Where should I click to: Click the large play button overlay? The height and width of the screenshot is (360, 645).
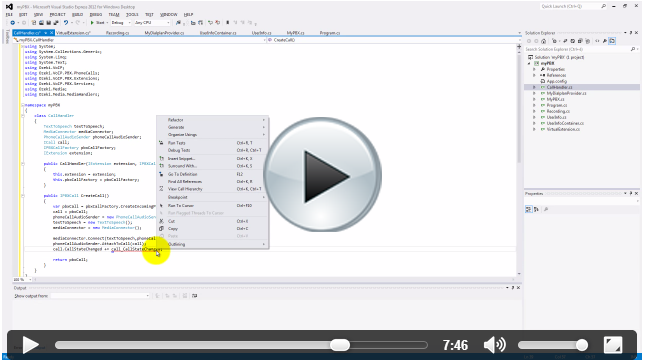pos(322,174)
